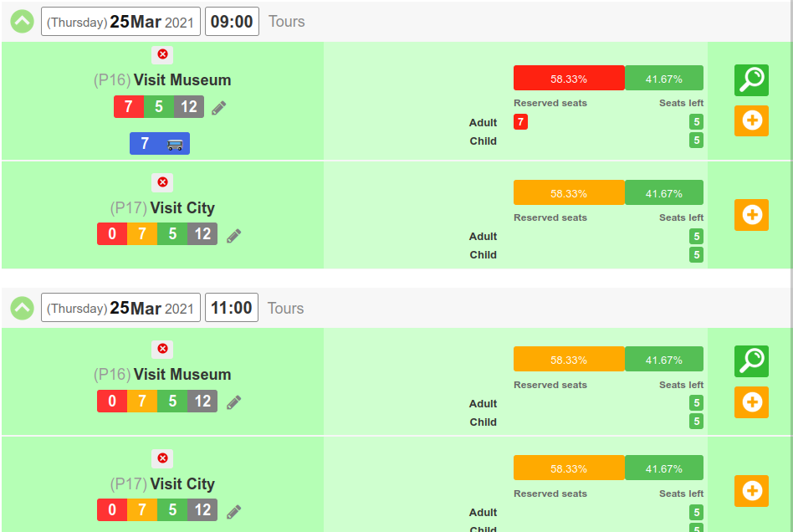The width and height of the screenshot is (793, 532).
Task: Edit seats with pencil for 09:00 Visit City
Action: [x=233, y=236]
